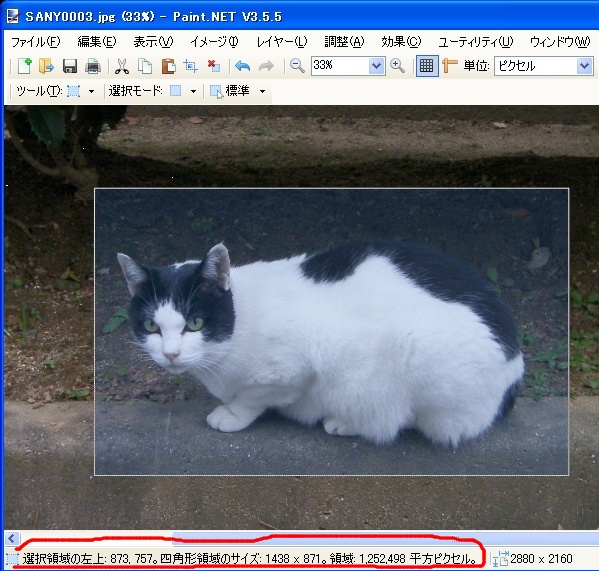Click the image size icon in status bar

[500, 559]
